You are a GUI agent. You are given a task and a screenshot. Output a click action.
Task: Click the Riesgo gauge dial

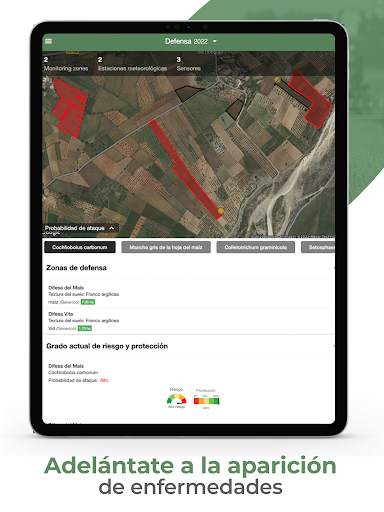tap(177, 399)
